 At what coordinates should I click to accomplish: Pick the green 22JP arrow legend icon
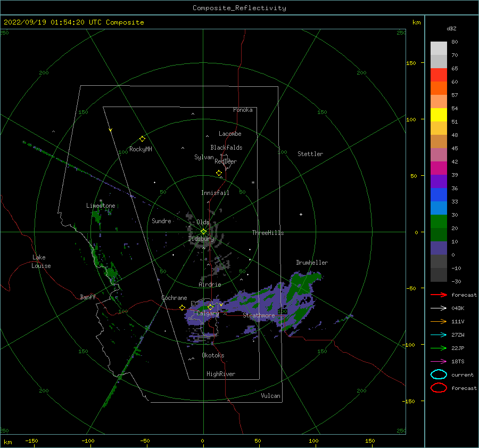pos(439,348)
